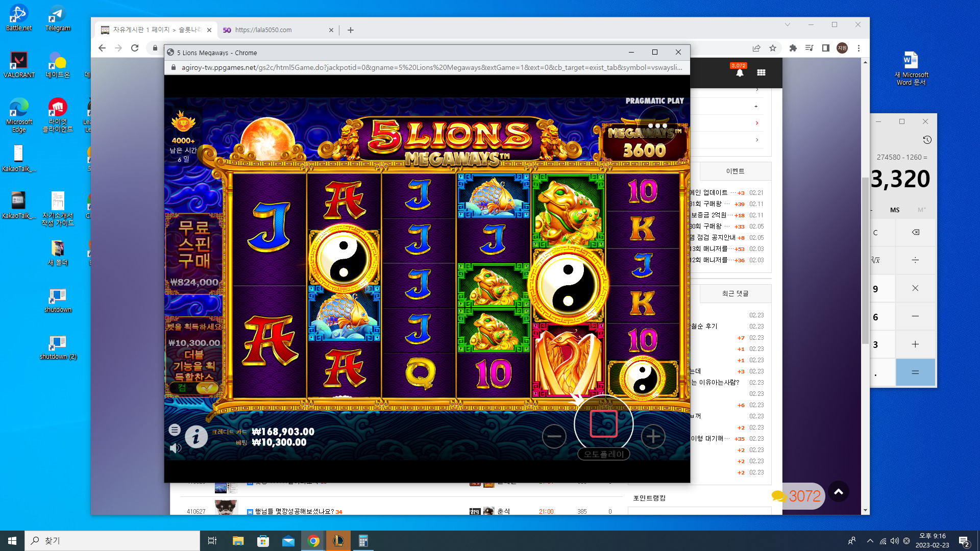The image size is (980, 551).
Task: Bookmark this page with the star icon
Action: 773,48
